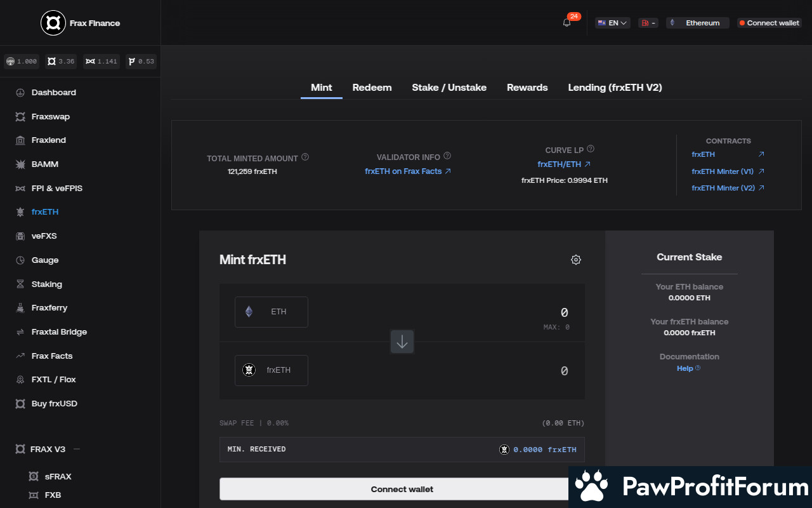Click the Dashboard sidebar icon

coord(20,93)
